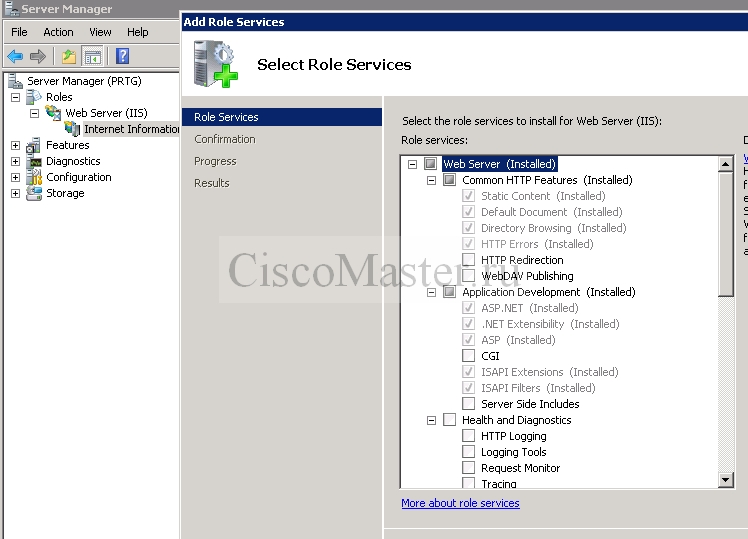Viewport: 748px width, 539px height.
Task: Select the Confirmation wizard step
Action: [x=225, y=139]
